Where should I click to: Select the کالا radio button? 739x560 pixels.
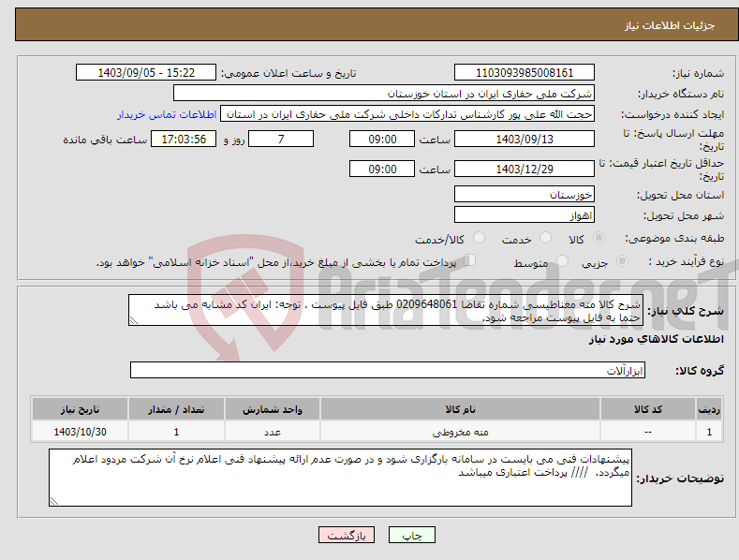(x=599, y=238)
